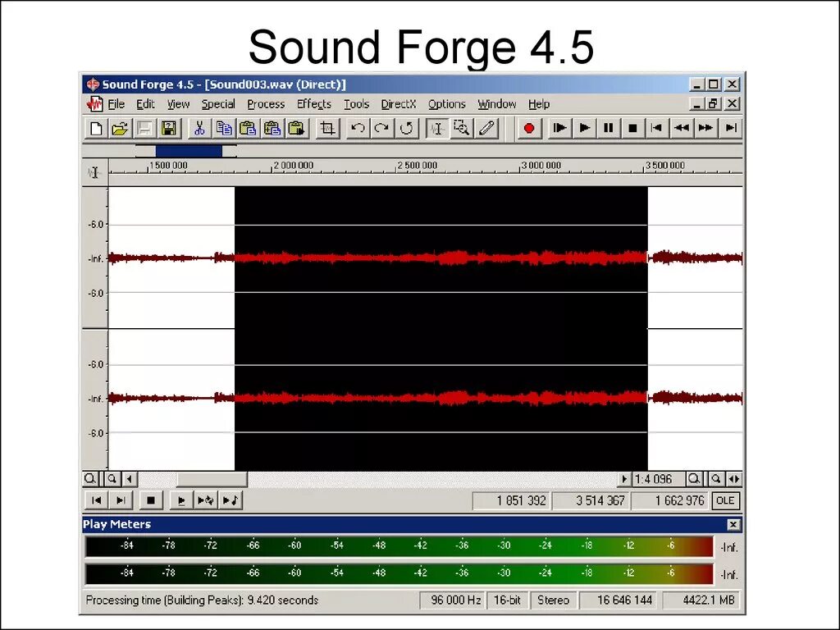The width and height of the screenshot is (840, 630).
Task: Click the Sound Forge document icon in the menu bar
Action: [x=95, y=104]
